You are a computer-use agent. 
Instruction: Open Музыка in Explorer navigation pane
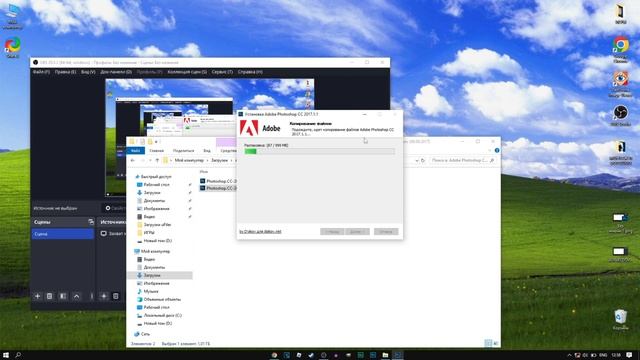(147, 291)
